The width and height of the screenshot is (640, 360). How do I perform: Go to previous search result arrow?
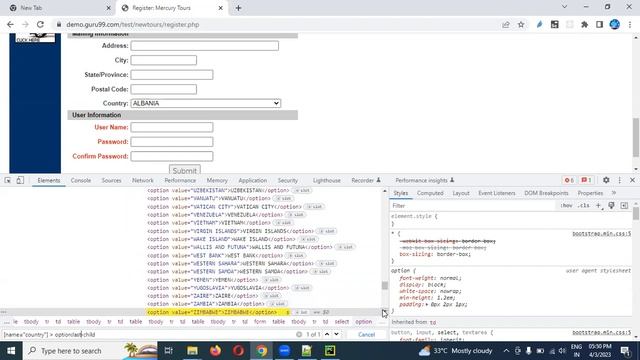327,334
